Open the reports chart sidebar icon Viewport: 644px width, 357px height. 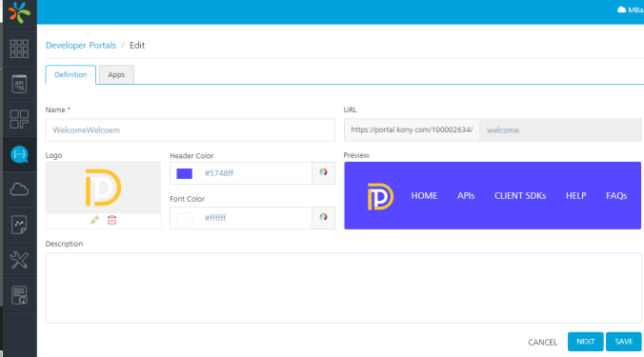19,225
